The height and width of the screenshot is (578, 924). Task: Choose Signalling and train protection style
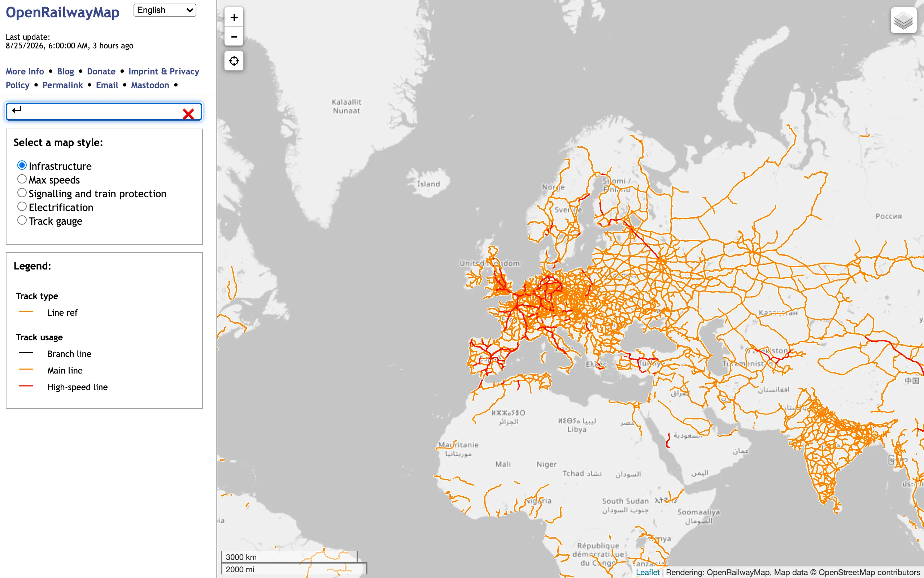(22, 193)
